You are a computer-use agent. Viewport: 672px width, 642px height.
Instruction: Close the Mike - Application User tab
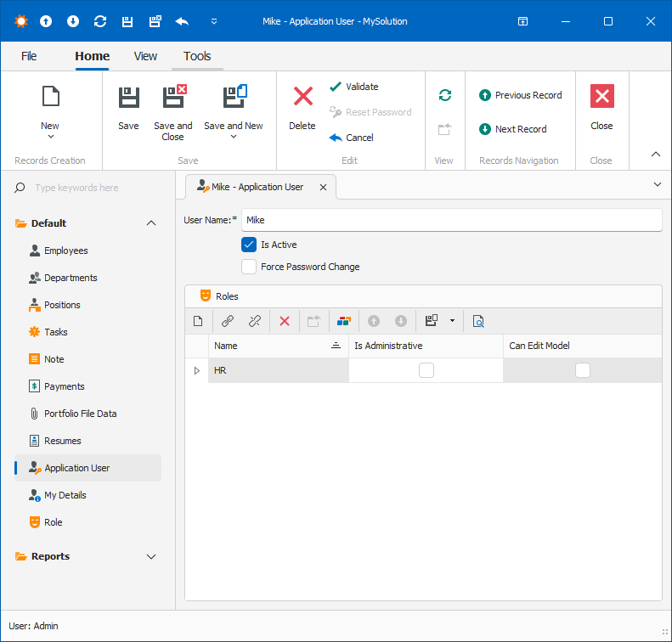[x=323, y=187]
